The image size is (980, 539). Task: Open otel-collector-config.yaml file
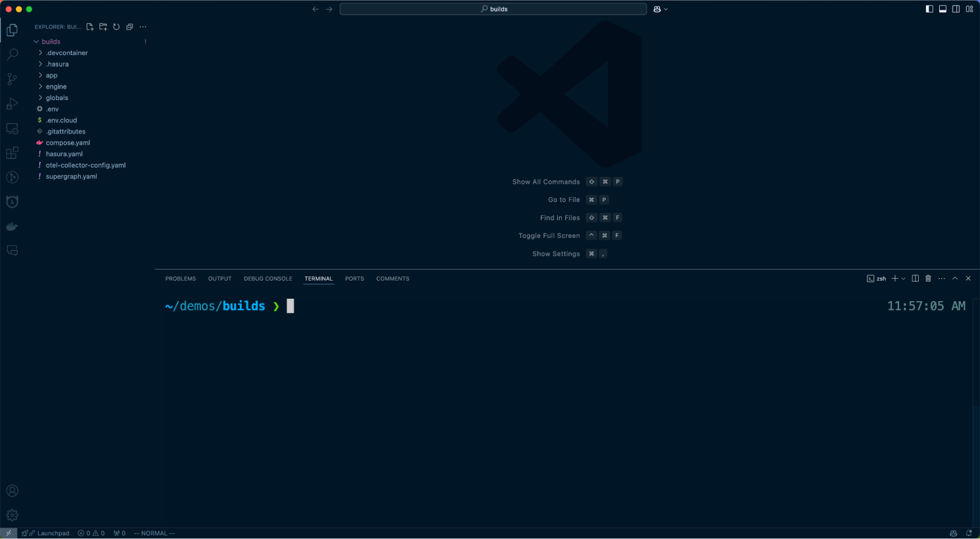coord(91,166)
